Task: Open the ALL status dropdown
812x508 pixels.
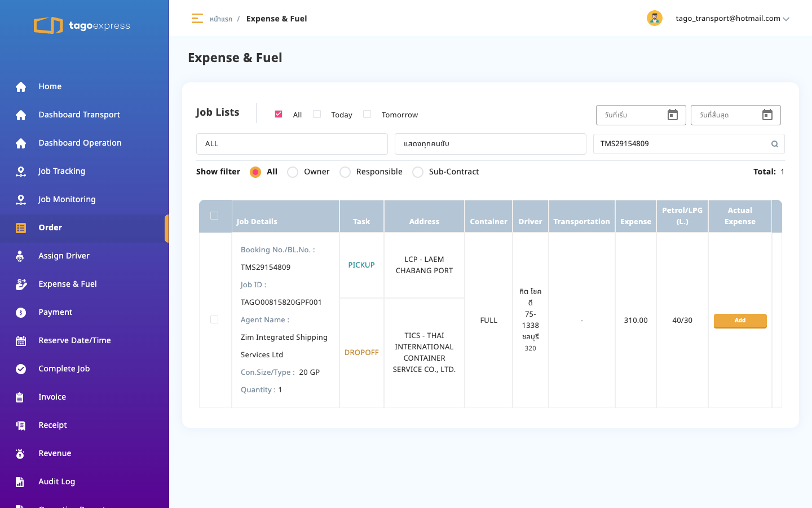Action: coord(292,144)
